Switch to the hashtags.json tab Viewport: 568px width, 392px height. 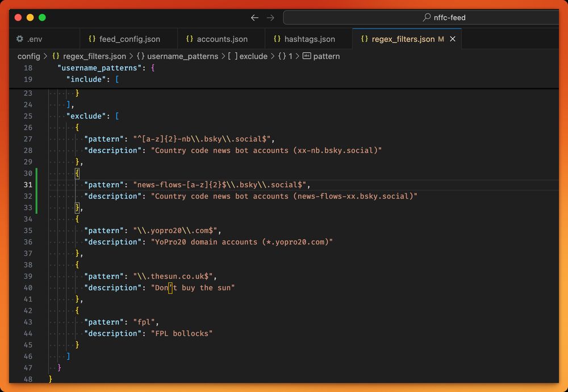[310, 39]
